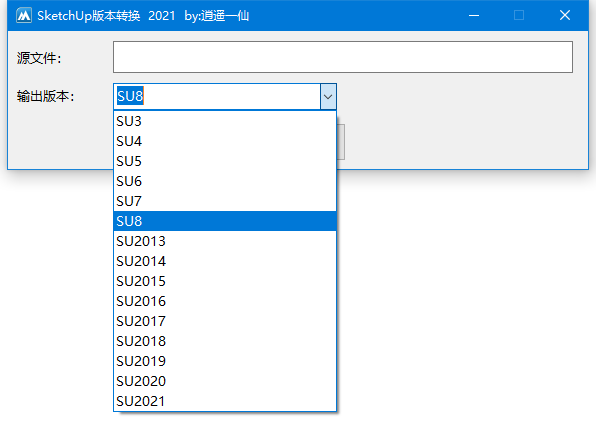Select SU3 from the version list

click(x=225, y=121)
